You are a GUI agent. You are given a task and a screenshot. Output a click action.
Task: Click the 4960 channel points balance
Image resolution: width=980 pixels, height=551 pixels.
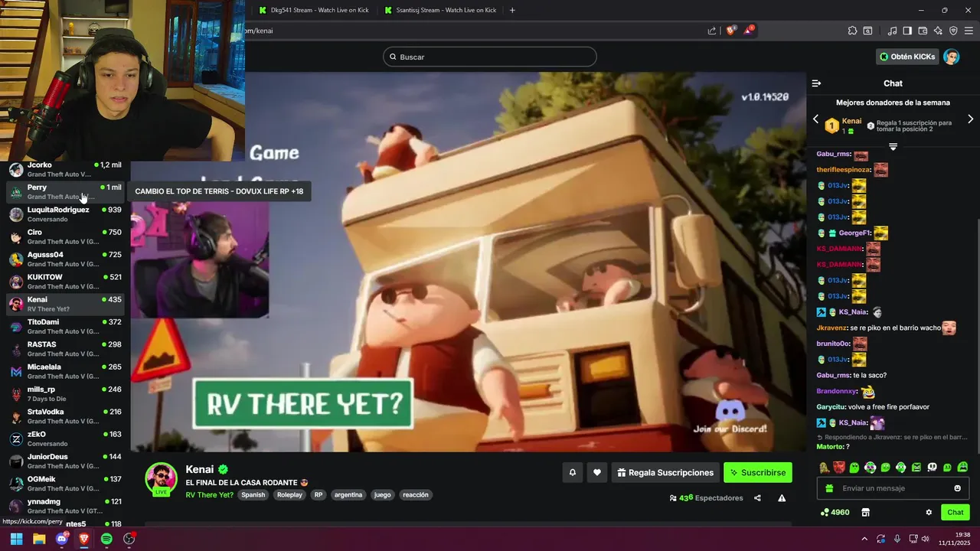(835, 512)
